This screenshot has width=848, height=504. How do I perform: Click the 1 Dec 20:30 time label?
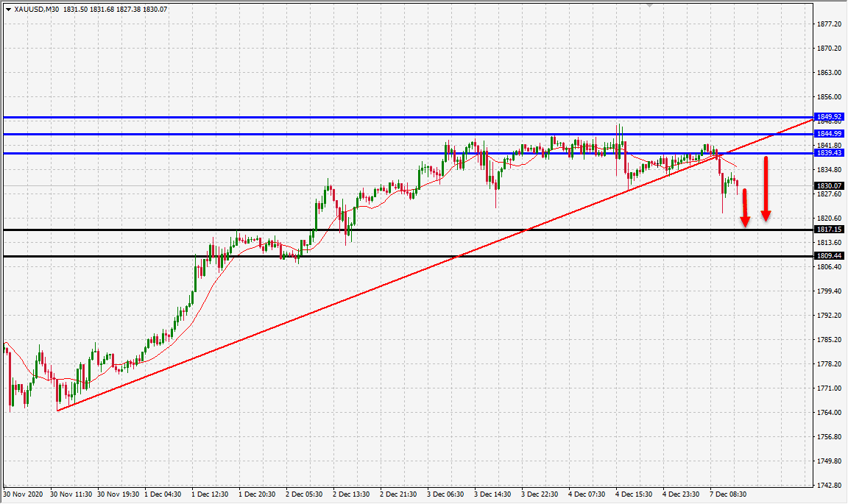click(x=258, y=494)
